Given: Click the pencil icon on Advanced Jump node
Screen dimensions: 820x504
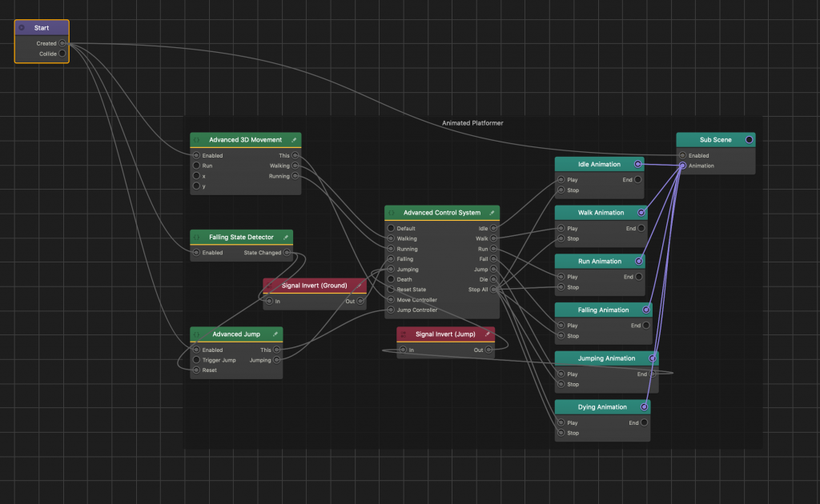Looking at the screenshot, I should (x=276, y=334).
